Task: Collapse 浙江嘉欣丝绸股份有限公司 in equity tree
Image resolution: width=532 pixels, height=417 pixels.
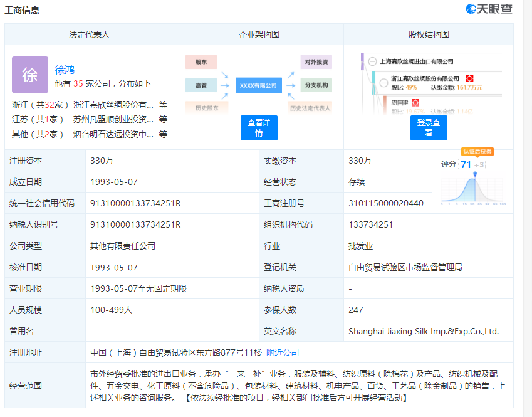Action: click(383, 83)
